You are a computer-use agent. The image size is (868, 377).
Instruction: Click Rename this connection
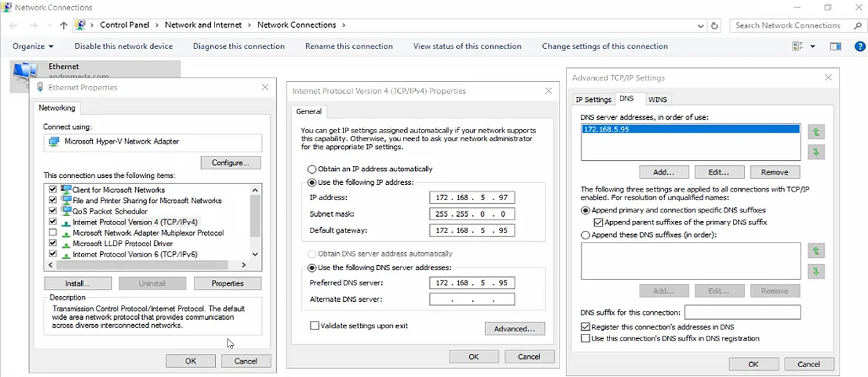click(349, 46)
